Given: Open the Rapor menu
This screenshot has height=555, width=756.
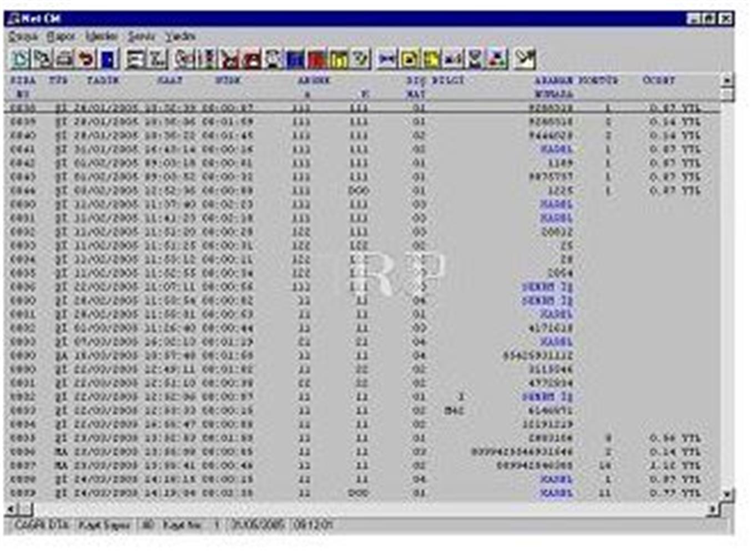Looking at the screenshot, I should [61, 37].
